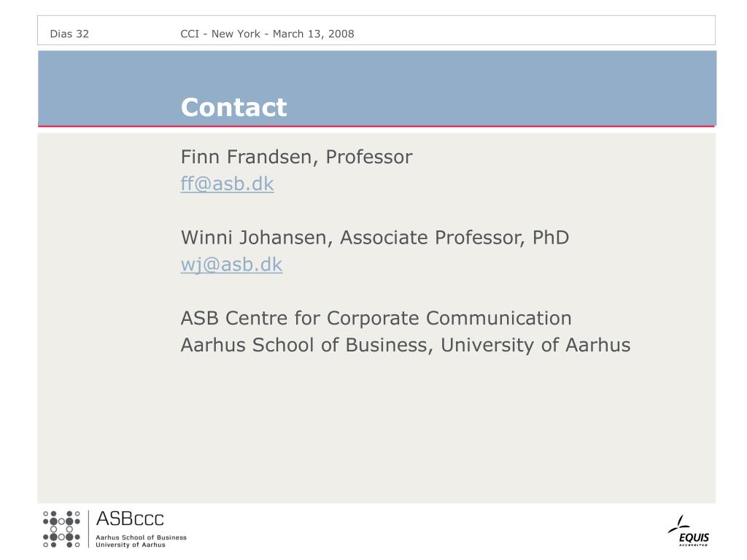Click the ff@asb.dk email link
Screen dimensions: 747x560
(228, 184)
